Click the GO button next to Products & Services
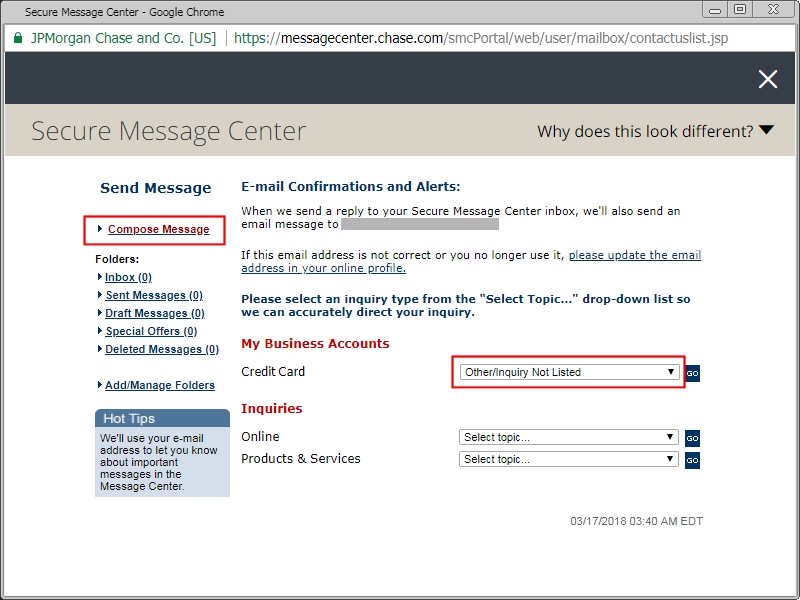This screenshot has width=800, height=600. [x=692, y=460]
